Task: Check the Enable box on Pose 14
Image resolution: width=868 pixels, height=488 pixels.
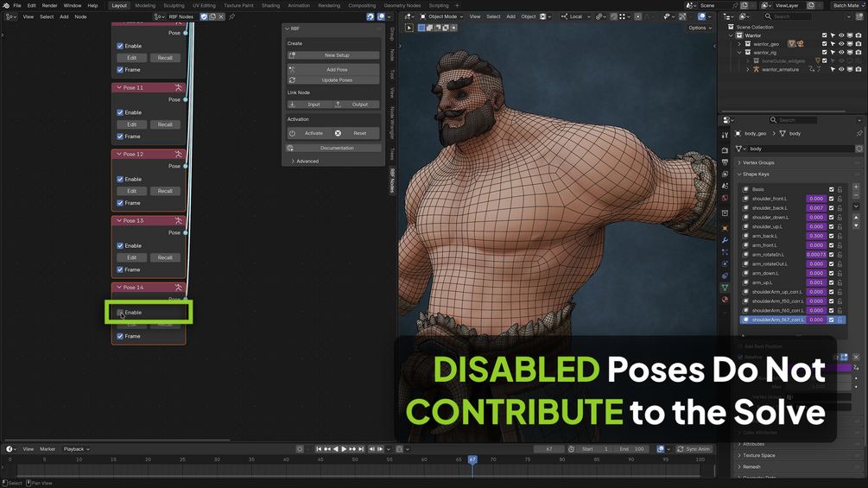Action: pos(120,312)
